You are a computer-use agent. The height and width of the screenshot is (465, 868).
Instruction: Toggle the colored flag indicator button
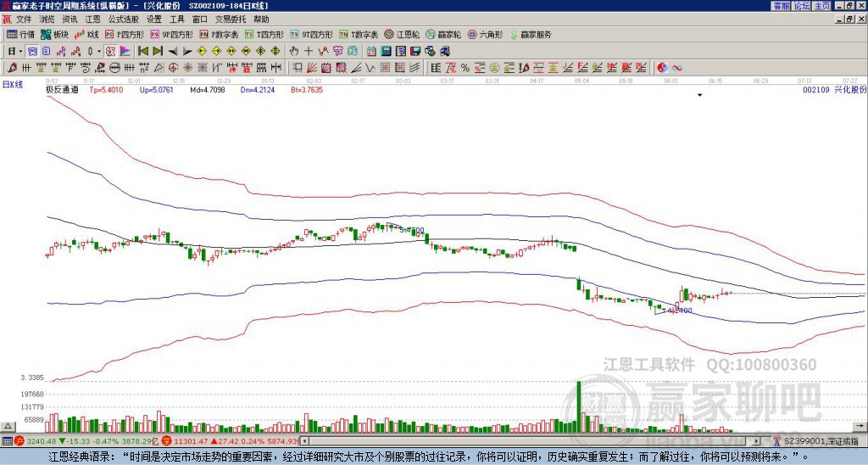pos(125,52)
